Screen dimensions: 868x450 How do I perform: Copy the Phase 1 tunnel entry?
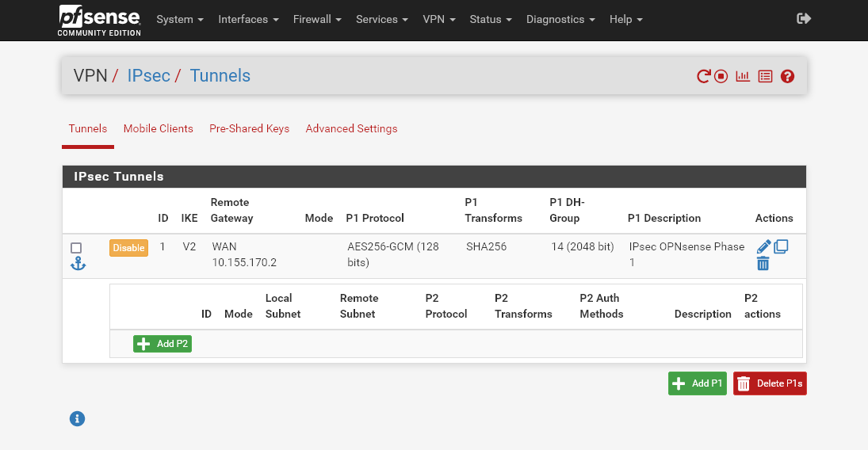781,246
